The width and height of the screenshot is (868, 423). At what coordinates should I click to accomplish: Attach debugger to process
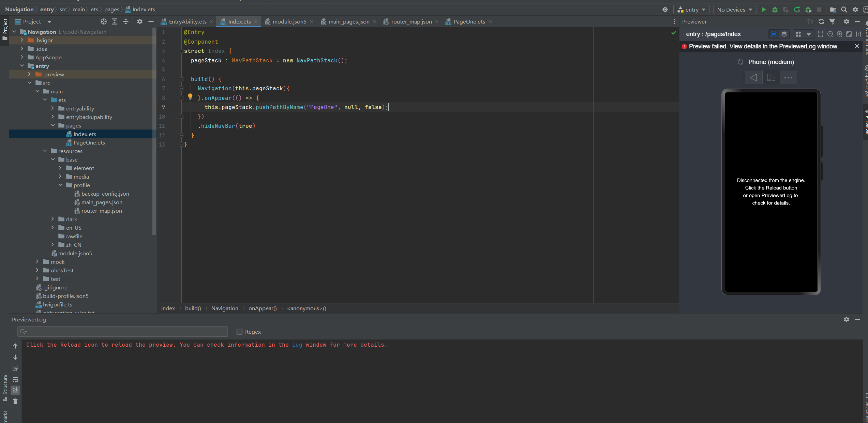click(808, 10)
